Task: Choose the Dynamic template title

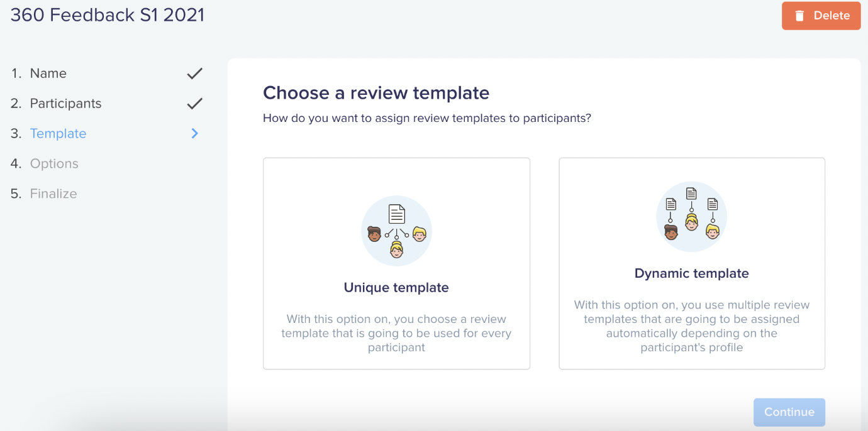Action: pos(692,273)
